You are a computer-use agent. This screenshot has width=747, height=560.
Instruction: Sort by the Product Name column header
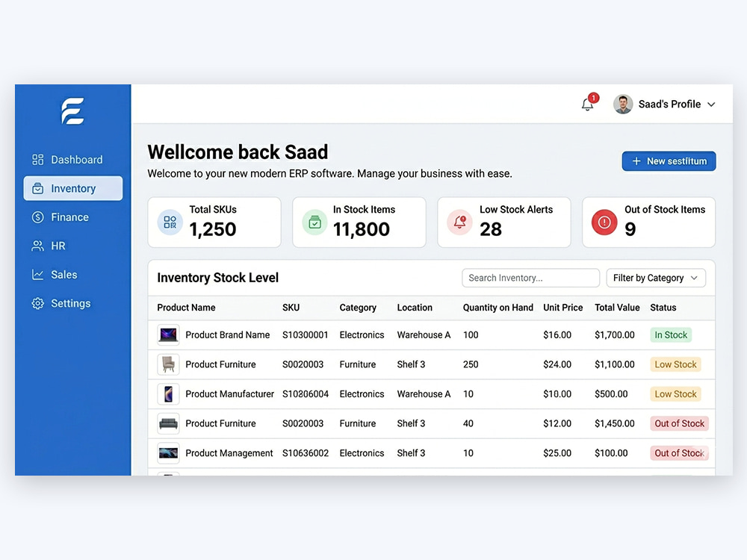click(x=186, y=308)
